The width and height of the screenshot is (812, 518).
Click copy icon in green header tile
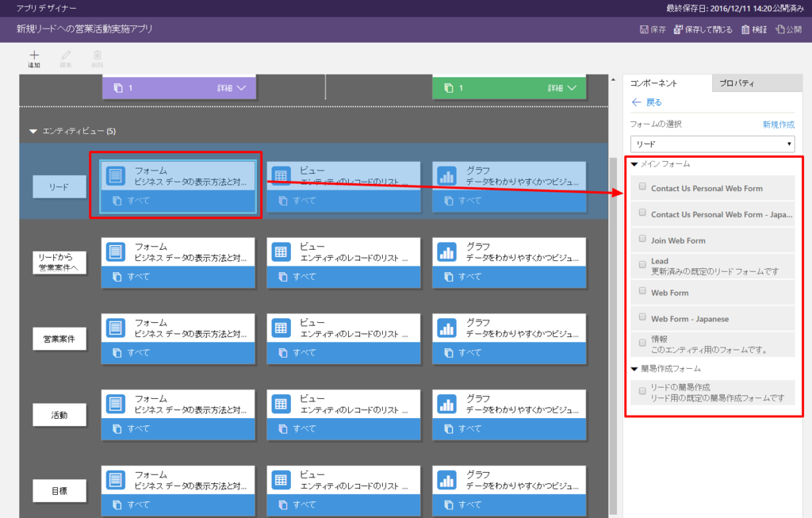pos(449,88)
